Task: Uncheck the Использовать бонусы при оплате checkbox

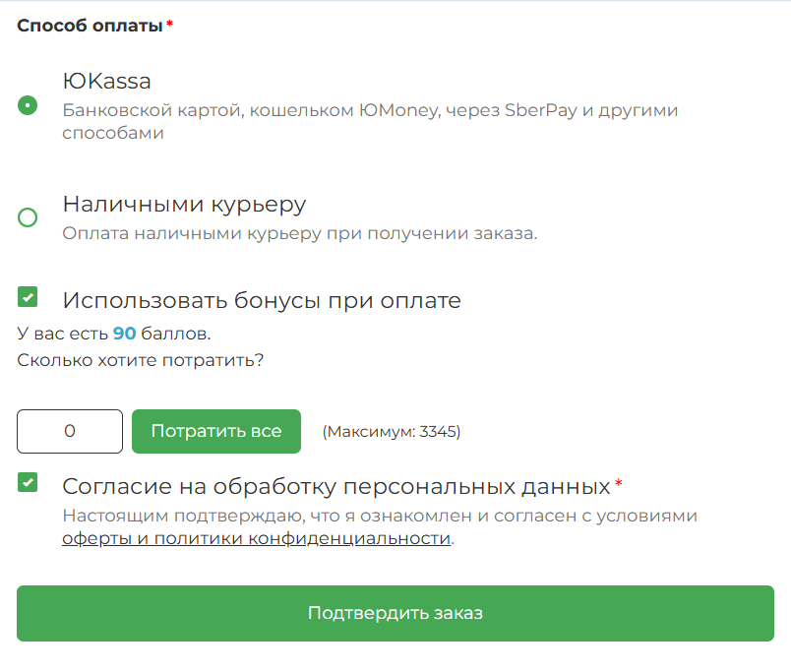Action: [x=28, y=297]
